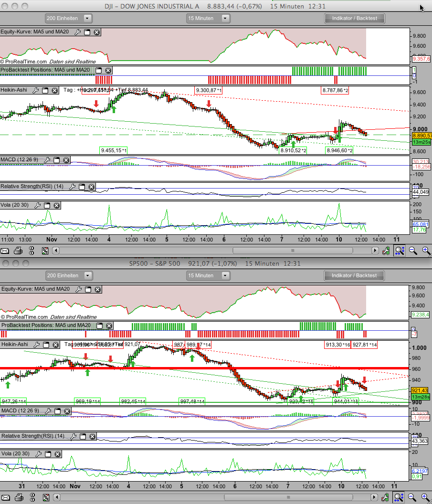This screenshot has width=432, height=504.
Task: Click window icon of SP500 MACD panel
Action: point(58,411)
